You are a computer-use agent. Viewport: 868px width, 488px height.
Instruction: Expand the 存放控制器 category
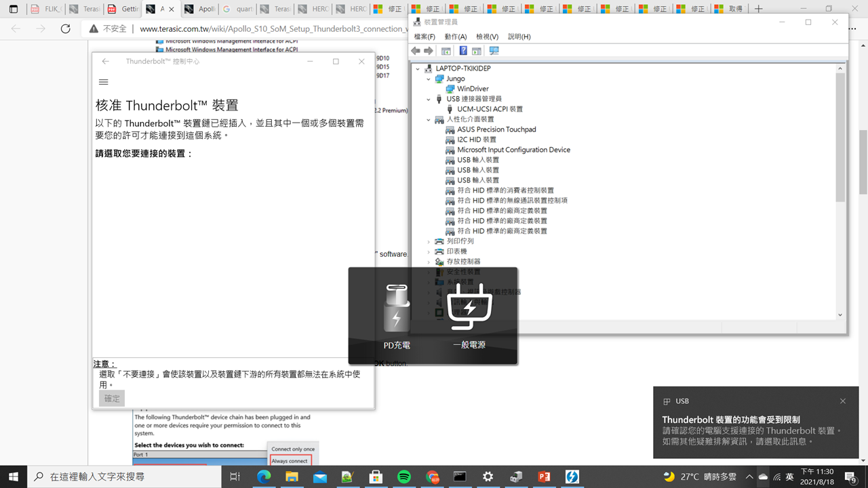[x=429, y=262]
